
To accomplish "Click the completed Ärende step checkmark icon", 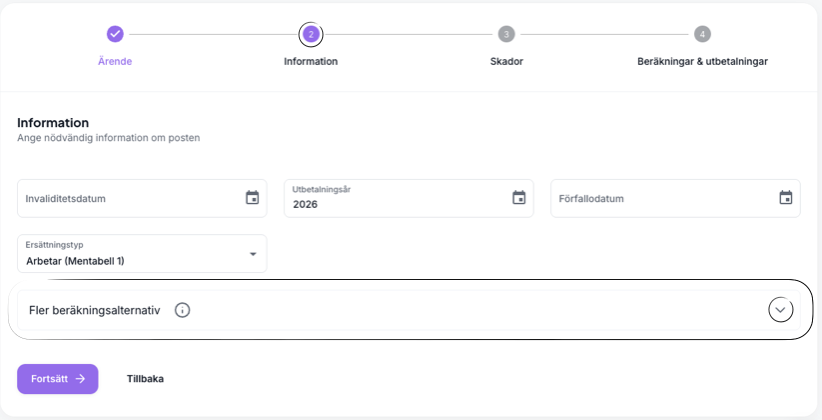I will pyautogui.click(x=115, y=34).
